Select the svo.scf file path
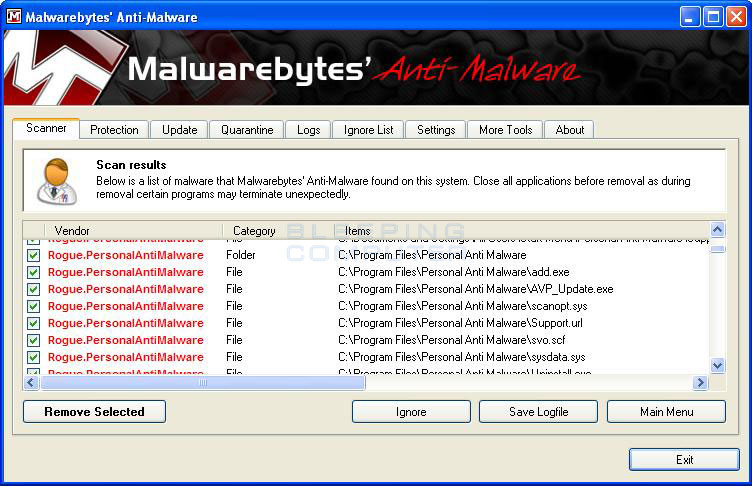 (452, 340)
